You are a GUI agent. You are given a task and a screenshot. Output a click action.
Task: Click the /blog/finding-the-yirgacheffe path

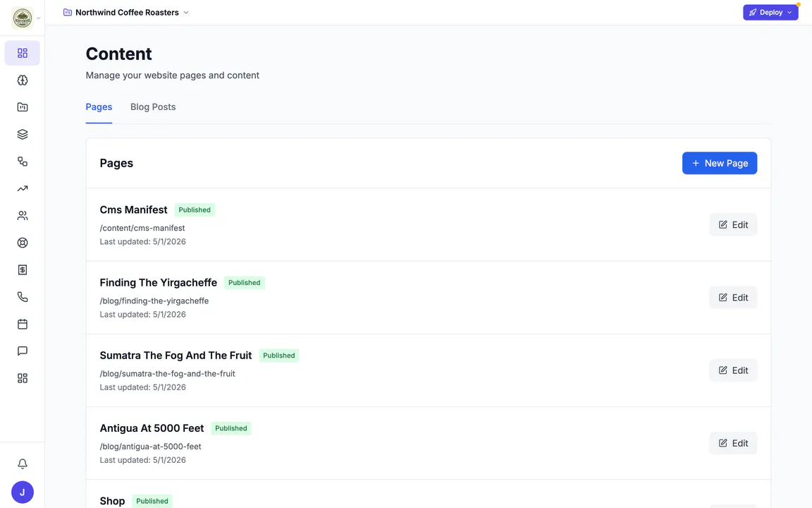(154, 301)
